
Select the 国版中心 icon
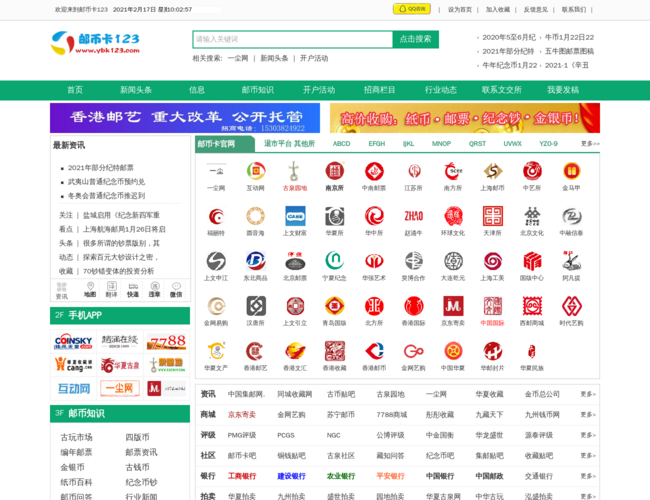point(532,261)
